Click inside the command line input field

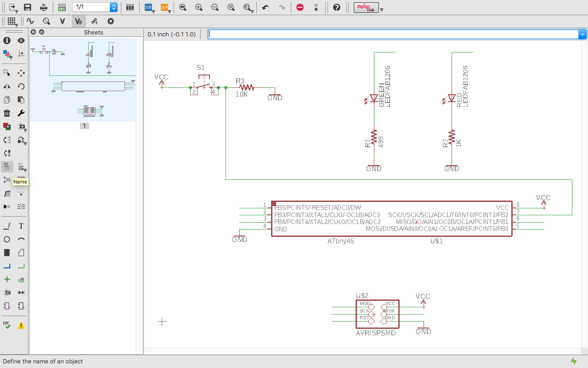(x=393, y=34)
